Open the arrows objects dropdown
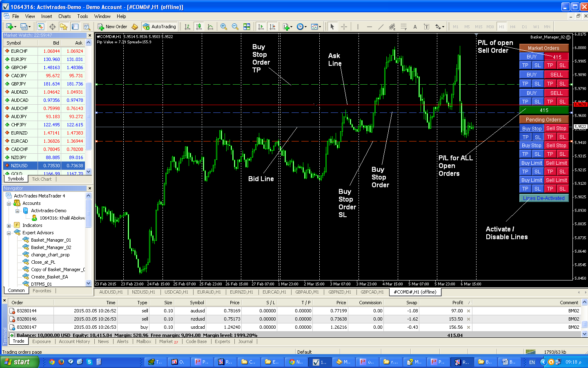Screen dimensions: 588x368 [439, 27]
